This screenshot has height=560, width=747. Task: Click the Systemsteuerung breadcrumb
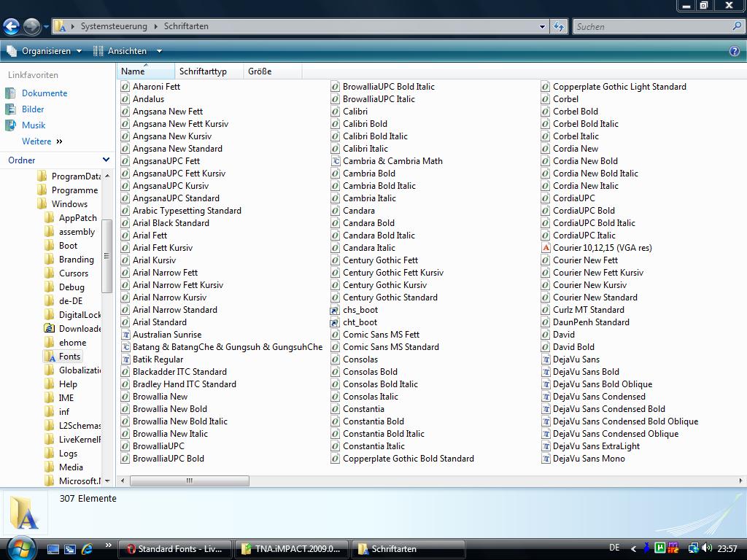click(114, 27)
